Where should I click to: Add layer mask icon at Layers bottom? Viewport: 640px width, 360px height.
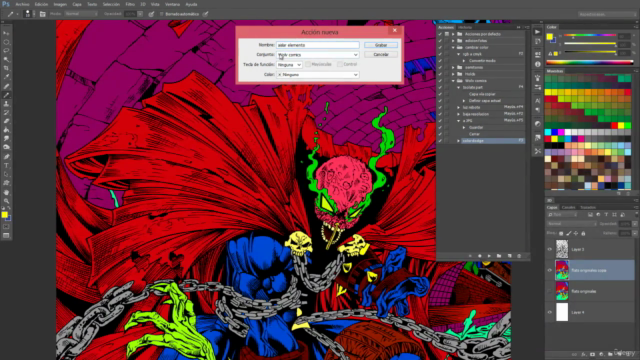[592, 354]
